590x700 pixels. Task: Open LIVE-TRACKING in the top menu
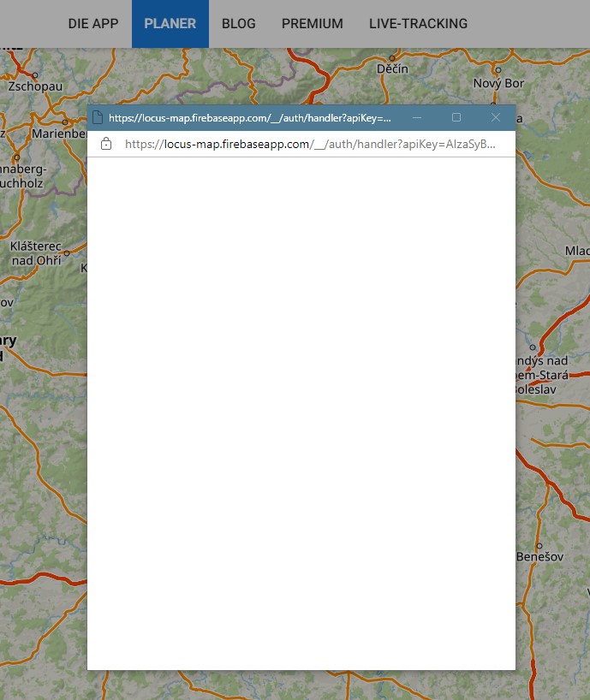pos(418,24)
